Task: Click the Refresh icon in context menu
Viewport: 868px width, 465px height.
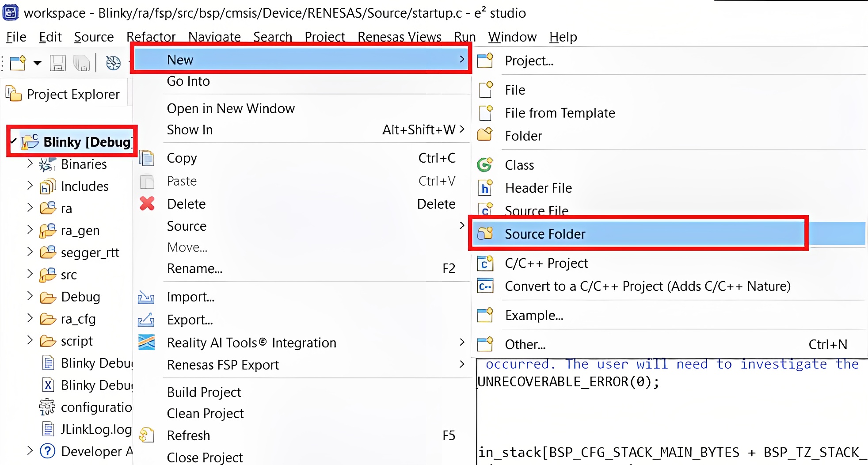Action: click(x=146, y=435)
